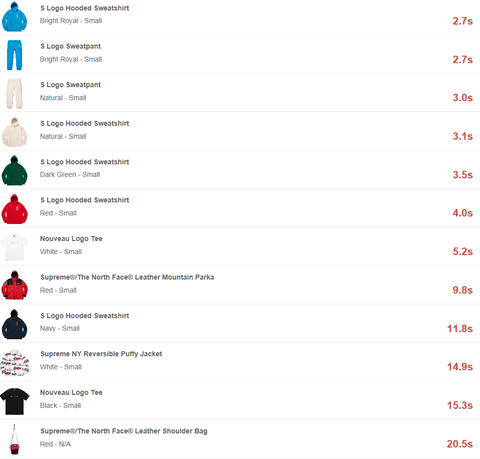Viewport: 480px width, 459px height.
Task: Click the Leather Mountain Parka thumbnail
Action: (x=14, y=285)
